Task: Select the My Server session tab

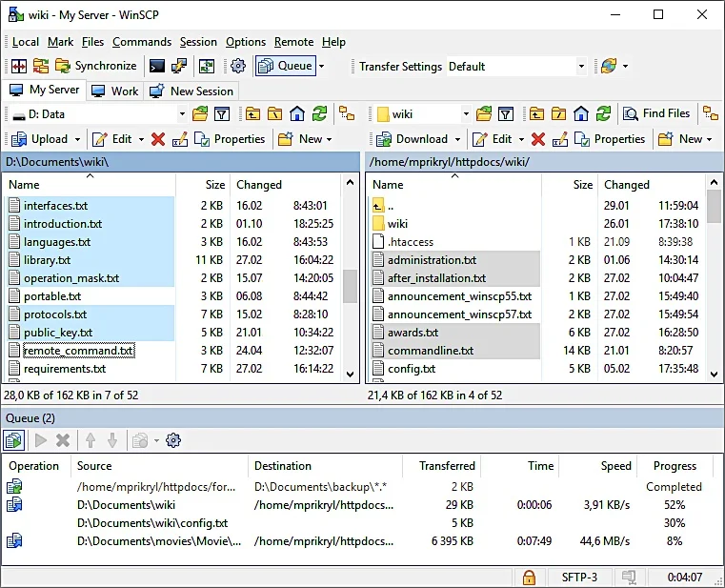Action: pyautogui.click(x=45, y=91)
